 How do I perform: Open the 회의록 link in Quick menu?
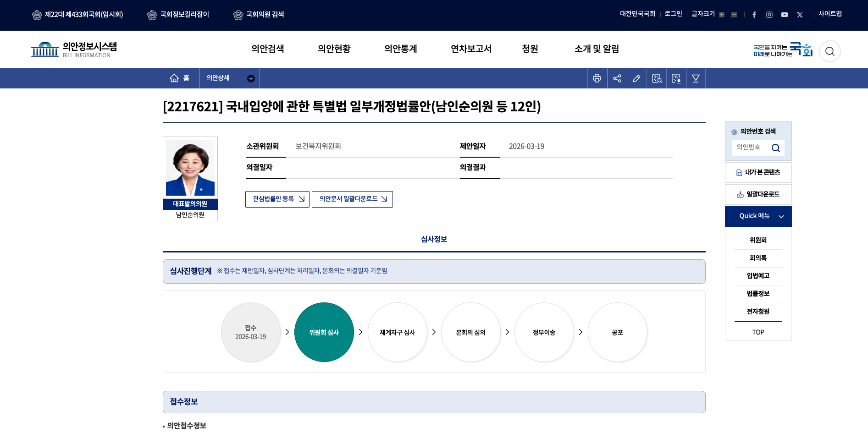click(758, 258)
